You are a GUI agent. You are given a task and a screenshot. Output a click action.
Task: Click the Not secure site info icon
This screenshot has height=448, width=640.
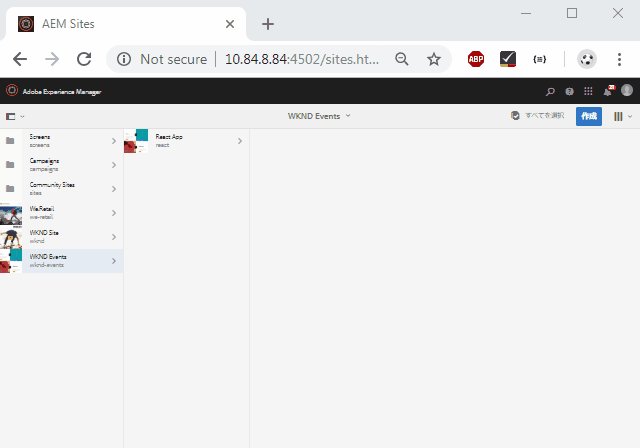(x=124, y=59)
